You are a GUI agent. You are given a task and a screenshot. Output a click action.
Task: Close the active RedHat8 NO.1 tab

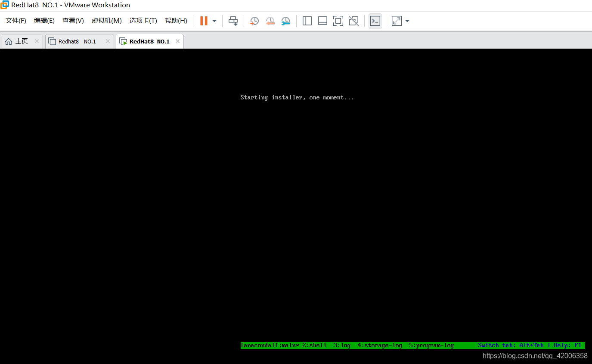(177, 41)
